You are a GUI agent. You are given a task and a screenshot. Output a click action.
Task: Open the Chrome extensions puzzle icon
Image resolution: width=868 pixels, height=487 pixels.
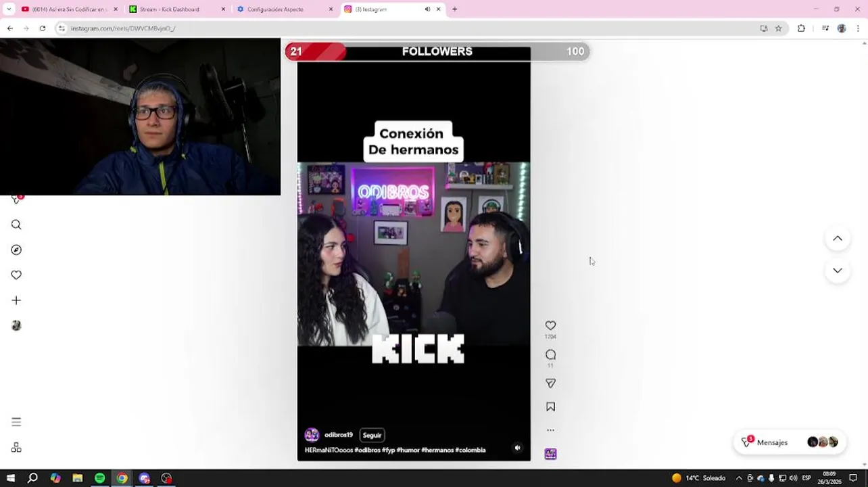801,28
